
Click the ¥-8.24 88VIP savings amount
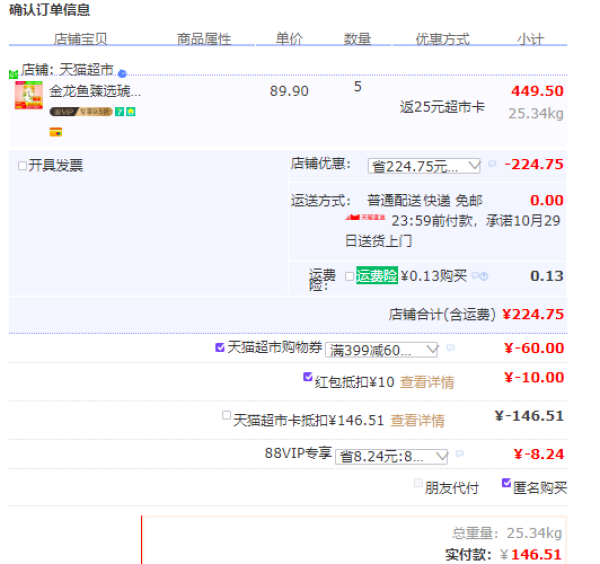coord(539,454)
